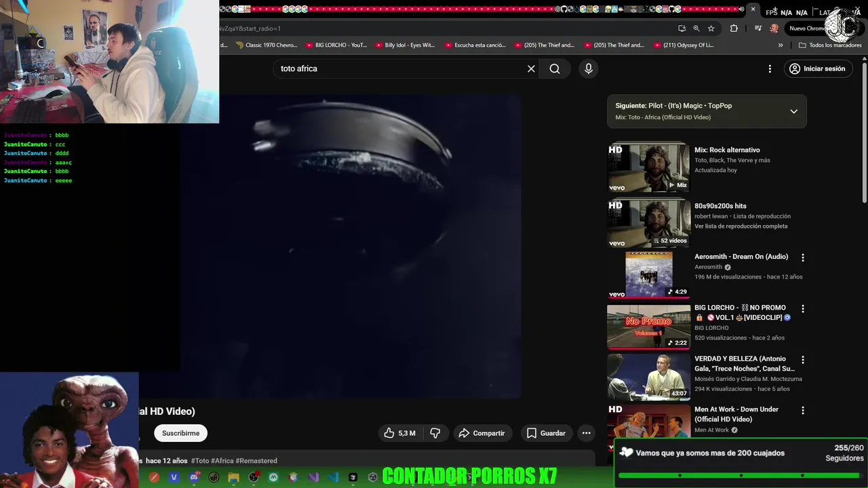Open options for VERDAD Y BELLEZA video
This screenshot has height=488, width=868.
pyautogui.click(x=803, y=360)
